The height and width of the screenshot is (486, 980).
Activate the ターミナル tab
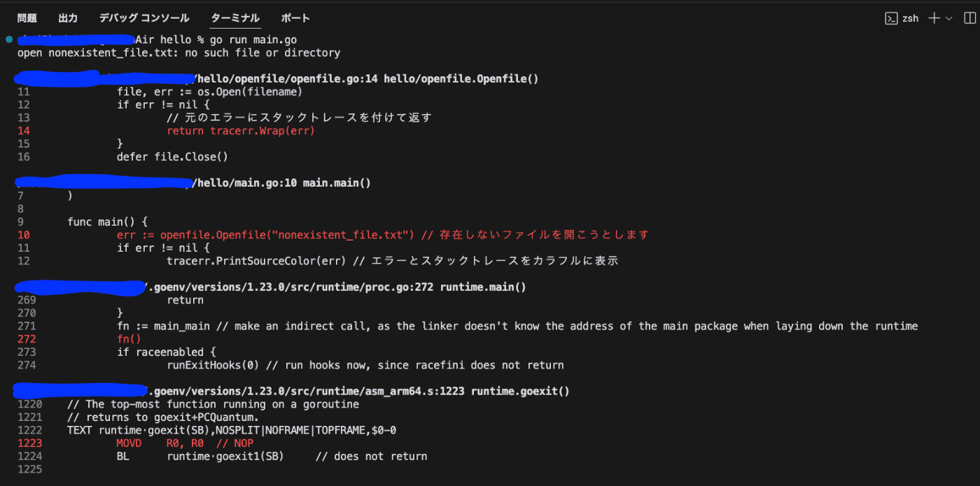coord(235,18)
